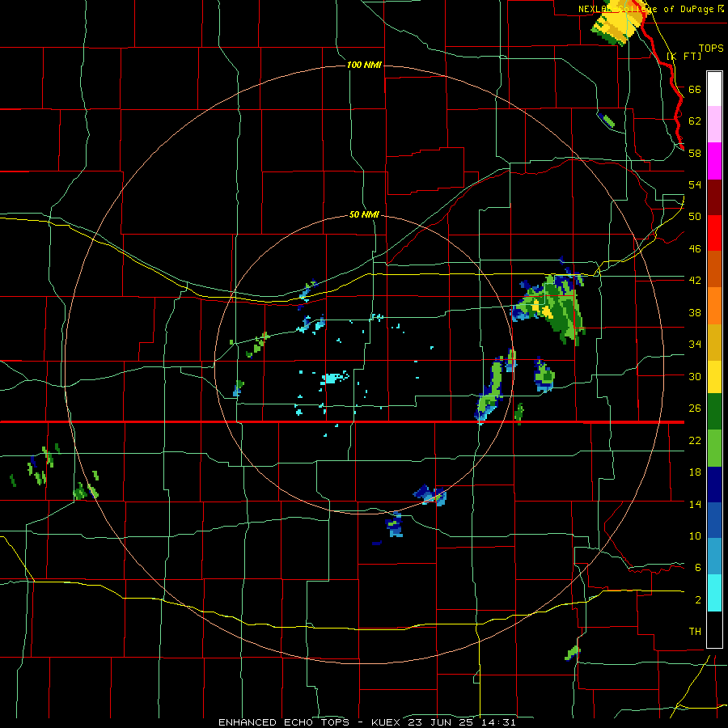The height and width of the screenshot is (728, 728).
Task: Select the black TH legend swatch
Action: [714, 629]
